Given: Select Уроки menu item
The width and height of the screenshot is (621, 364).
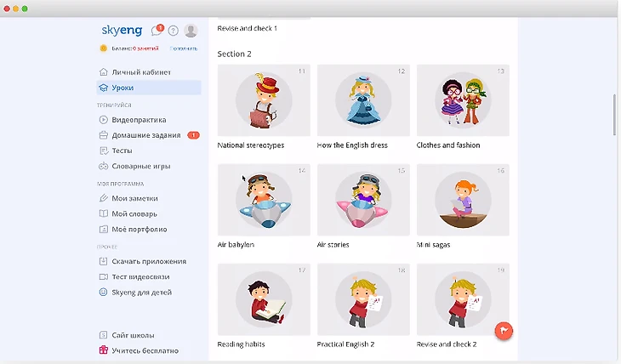Looking at the screenshot, I should [x=149, y=88].
